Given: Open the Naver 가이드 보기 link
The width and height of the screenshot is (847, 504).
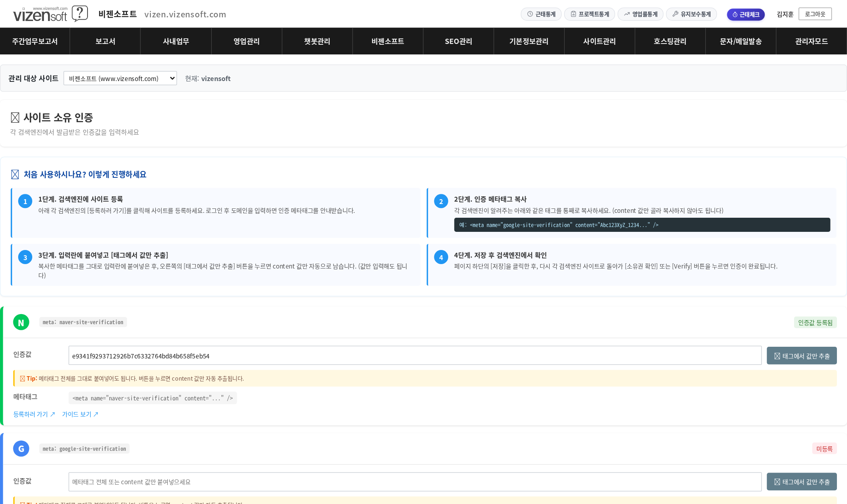Looking at the screenshot, I should [x=80, y=414].
